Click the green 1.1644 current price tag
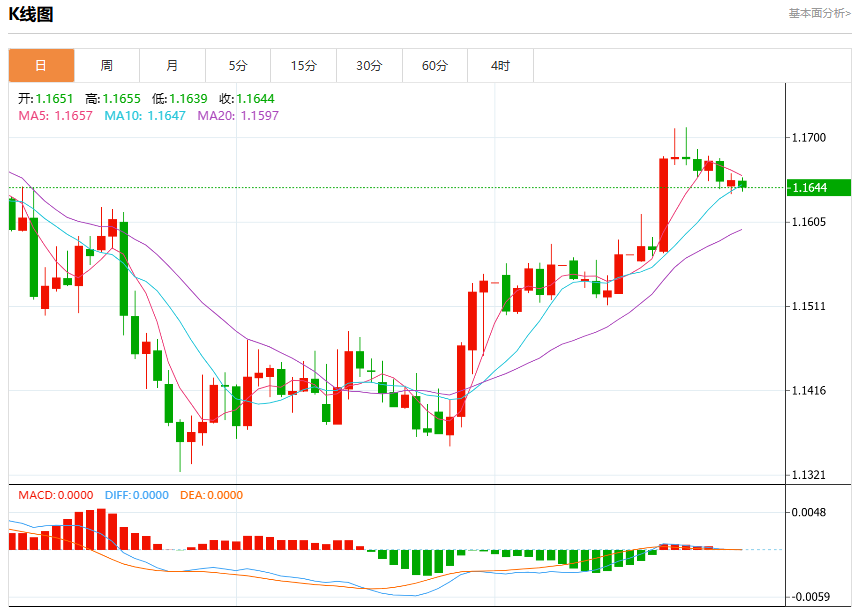856x607 pixels. pos(819,188)
